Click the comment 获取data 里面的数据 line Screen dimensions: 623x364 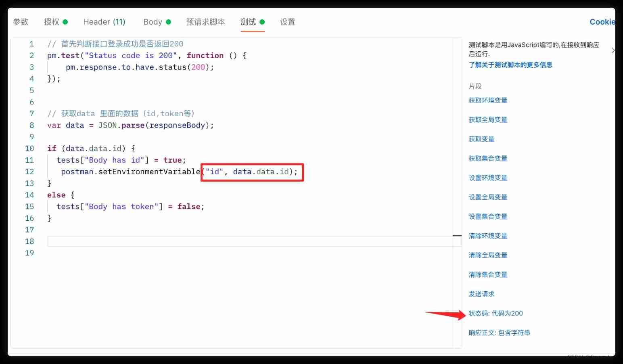coord(121,113)
